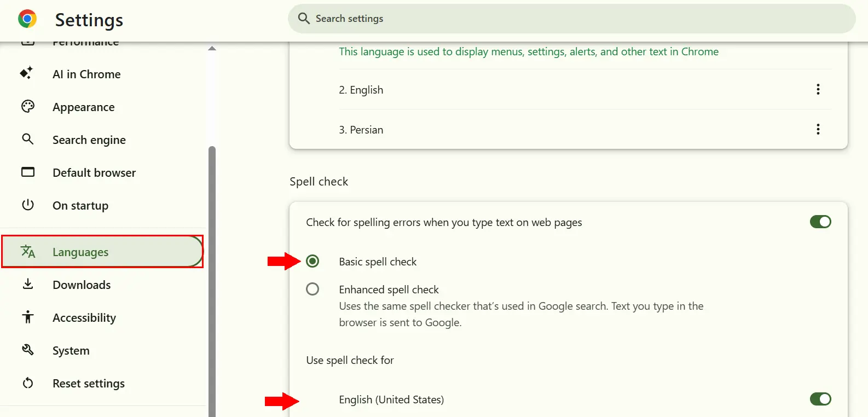
Task: Click the Reset settings icon
Action: pyautogui.click(x=28, y=383)
